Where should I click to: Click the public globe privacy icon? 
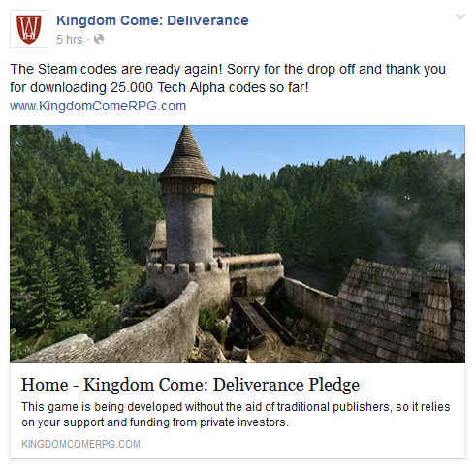tap(99, 39)
